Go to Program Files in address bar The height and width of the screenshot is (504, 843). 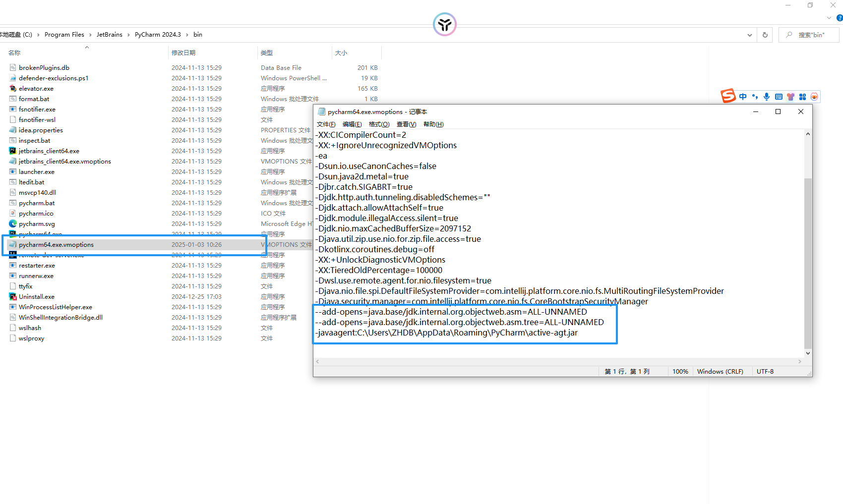click(x=64, y=35)
